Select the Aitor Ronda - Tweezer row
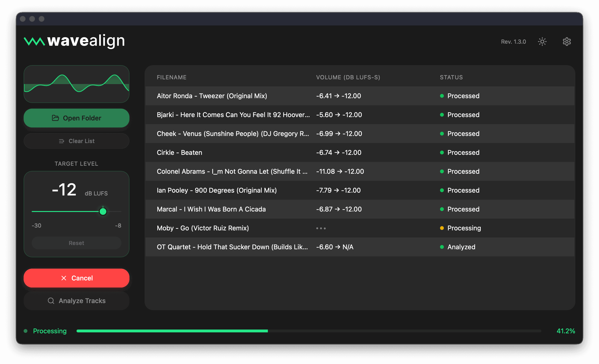 [360, 96]
